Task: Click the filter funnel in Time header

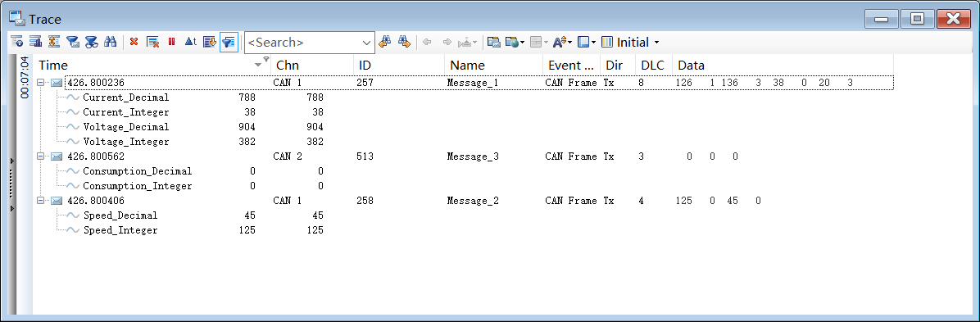Action: (265, 59)
